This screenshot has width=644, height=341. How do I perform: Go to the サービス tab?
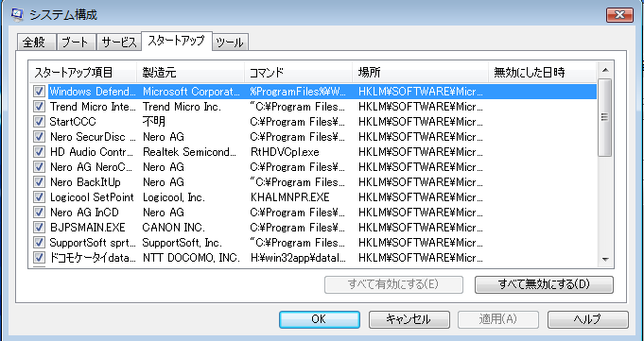118,43
